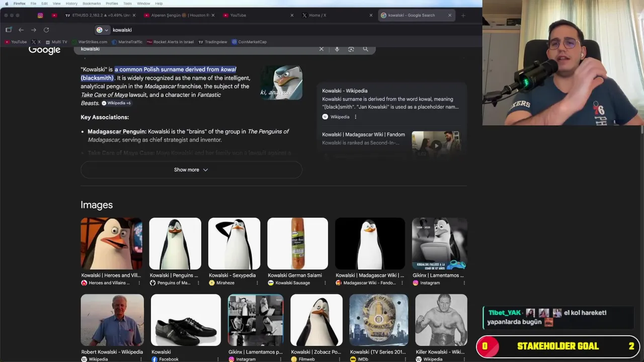The height and width of the screenshot is (362, 644).
Task: Open the Firefox menu
Action: point(20,4)
